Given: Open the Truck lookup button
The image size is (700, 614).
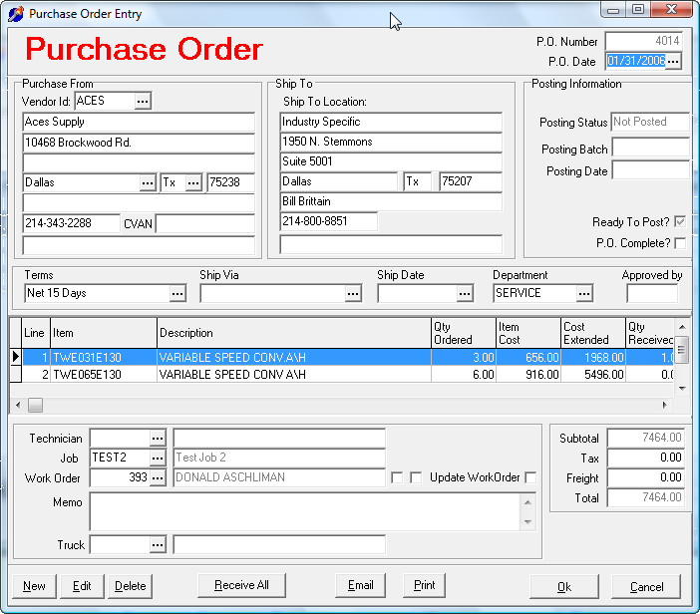Looking at the screenshot, I should click(158, 545).
